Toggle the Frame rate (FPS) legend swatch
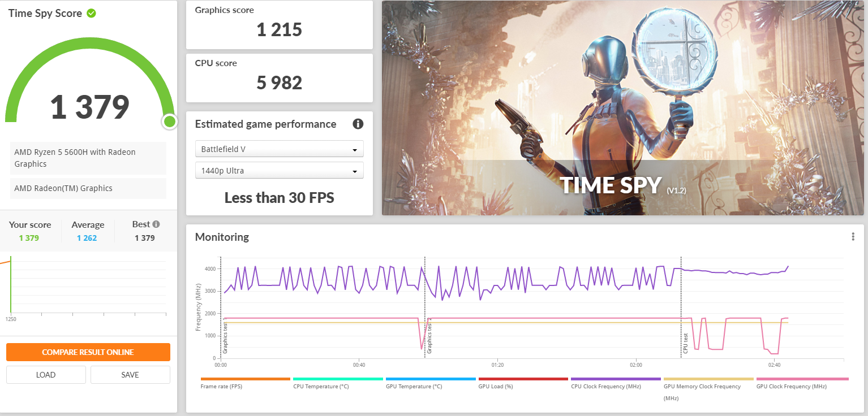Viewport: 868px width, 416px height. pos(246,379)
